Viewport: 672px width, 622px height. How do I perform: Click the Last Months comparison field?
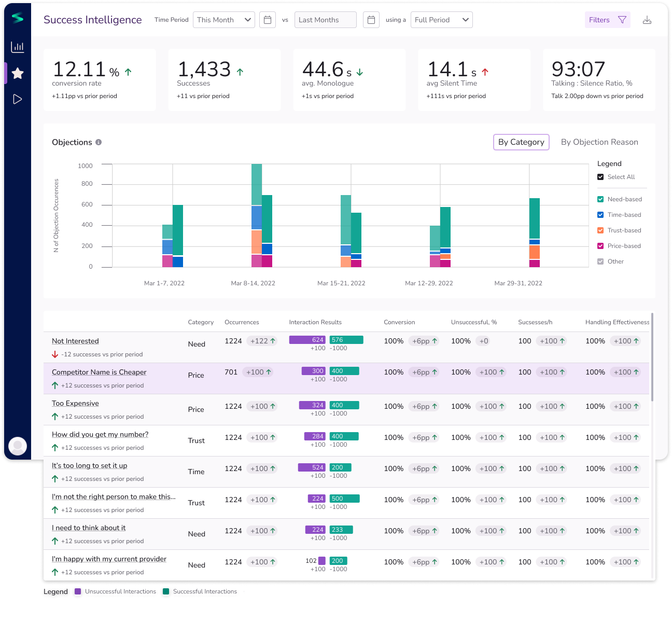[326, 20]
